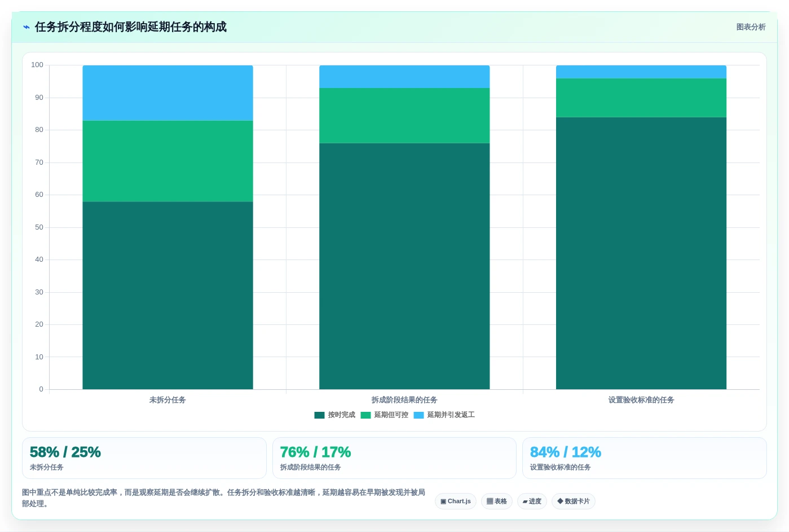This screenshot has width=789, height=532.
Task: Click the title 任务拆分程度如何影响延期任务的构成
Action: (131, 27)
